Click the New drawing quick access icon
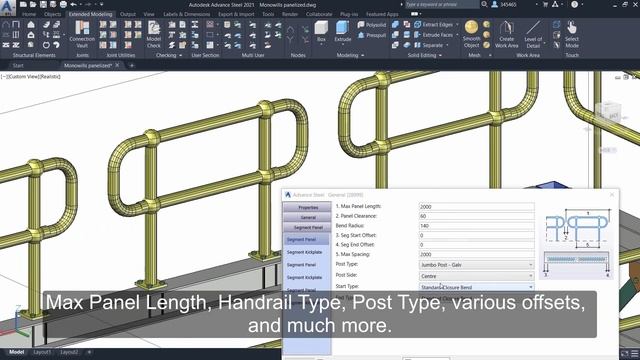This screenshot has height=360, width=640. point(23,5)
